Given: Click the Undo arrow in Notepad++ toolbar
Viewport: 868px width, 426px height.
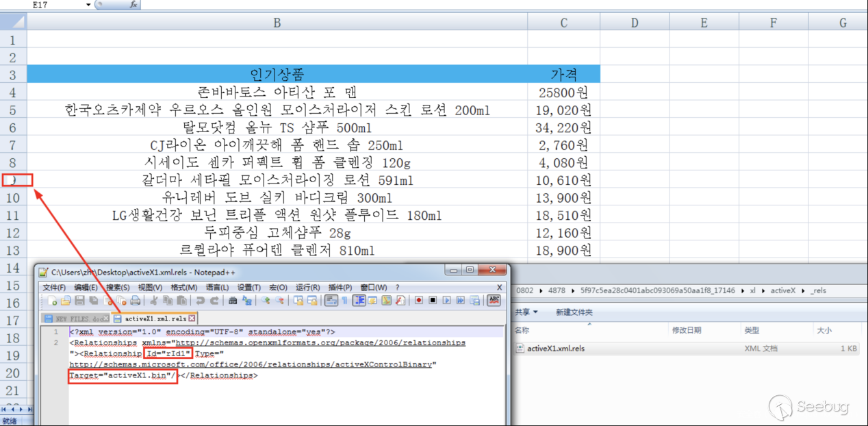Looking at the screenshot, I should pos(200,300).
